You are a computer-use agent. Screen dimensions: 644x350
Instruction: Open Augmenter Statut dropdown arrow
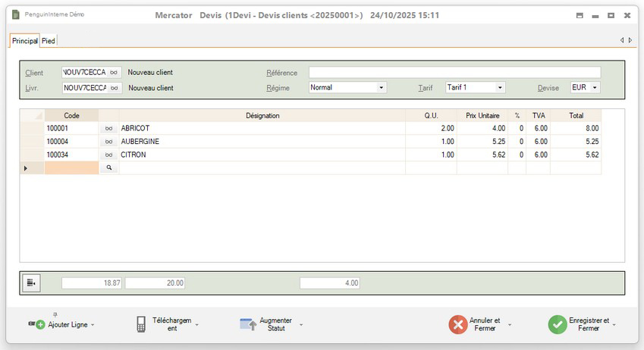tap(301, 325)
